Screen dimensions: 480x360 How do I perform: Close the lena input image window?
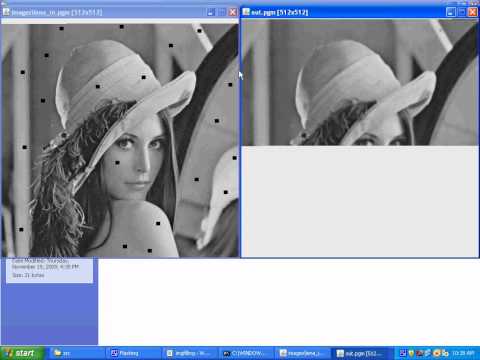click(233, 12)
